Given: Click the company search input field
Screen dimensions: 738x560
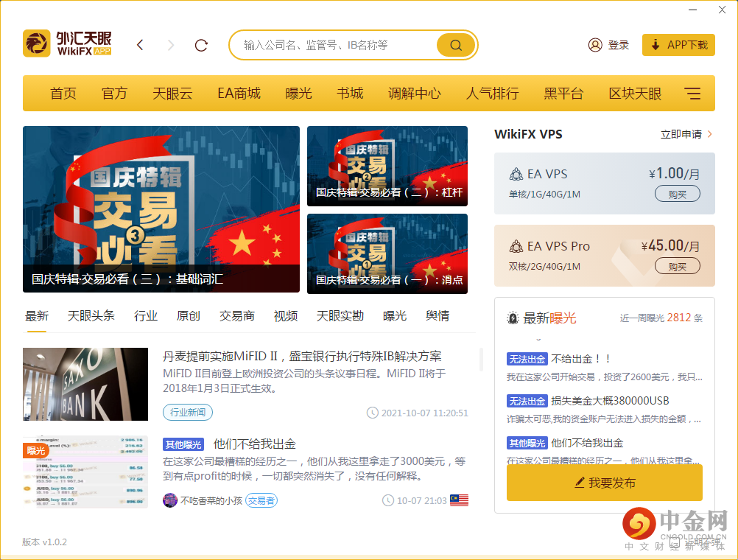Looking at the screenshot, I should (x=331, y=44).
